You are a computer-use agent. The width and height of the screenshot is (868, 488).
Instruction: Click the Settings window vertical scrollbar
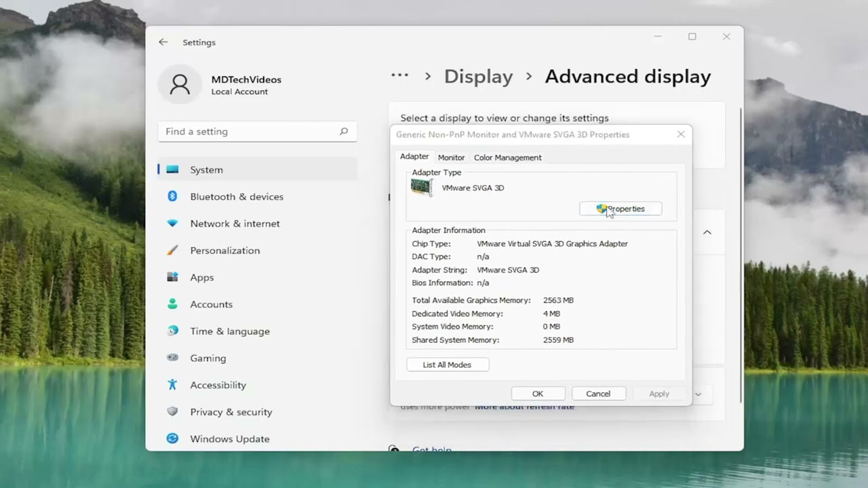(740, 254)
